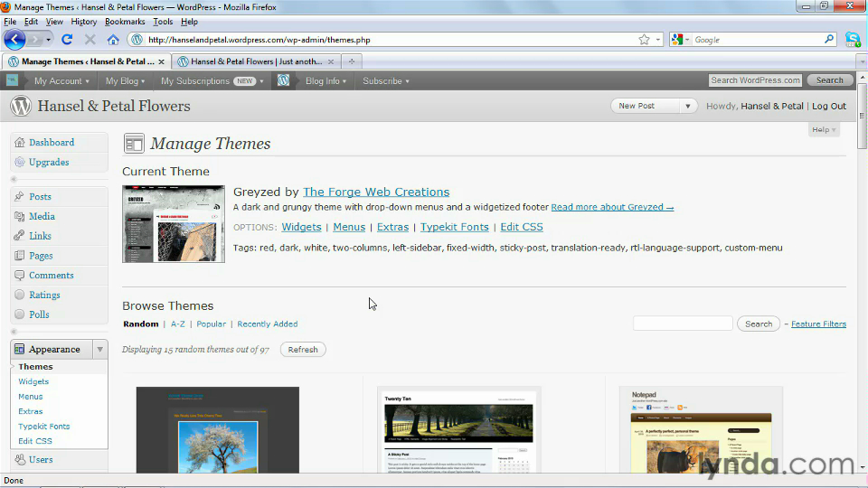Click Log Out link

click(829, 106)
